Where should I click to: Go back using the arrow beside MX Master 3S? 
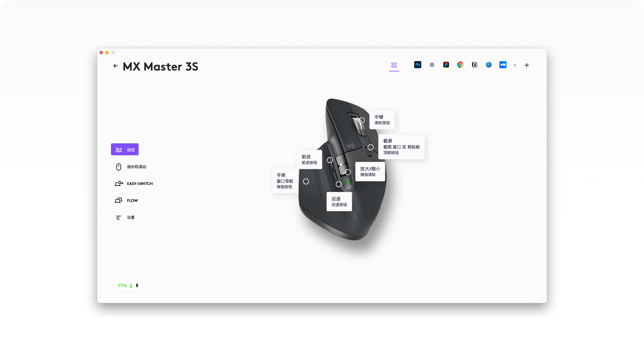pos(115,66)
